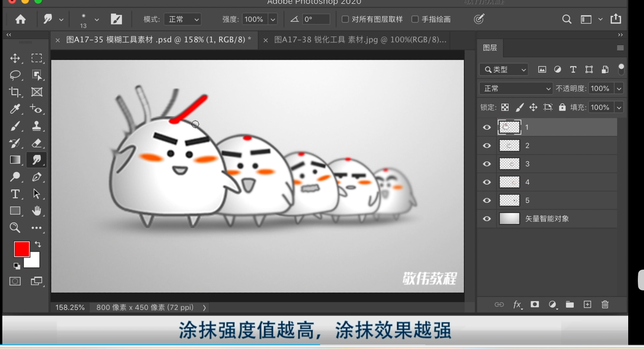Open the 强度 strength slider dropdown
Viewport: 644px width, 349px height.
[x=273, y=19]
